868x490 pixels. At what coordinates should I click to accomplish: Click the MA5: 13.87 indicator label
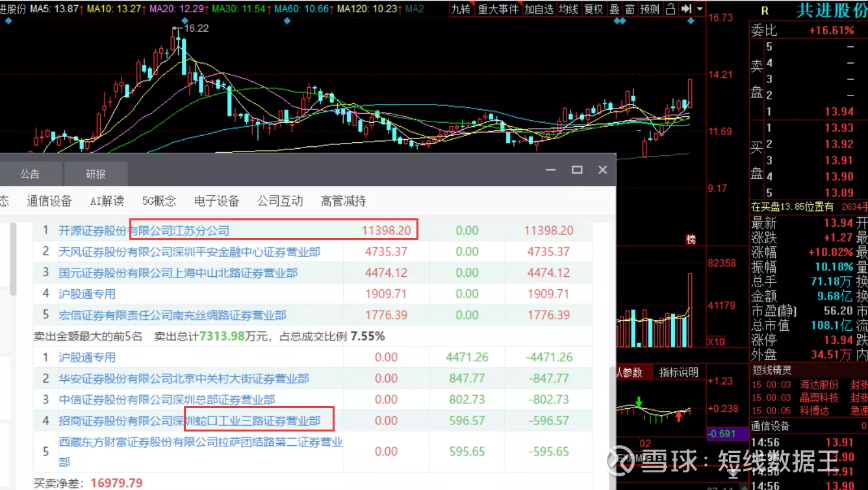(55, 9)
